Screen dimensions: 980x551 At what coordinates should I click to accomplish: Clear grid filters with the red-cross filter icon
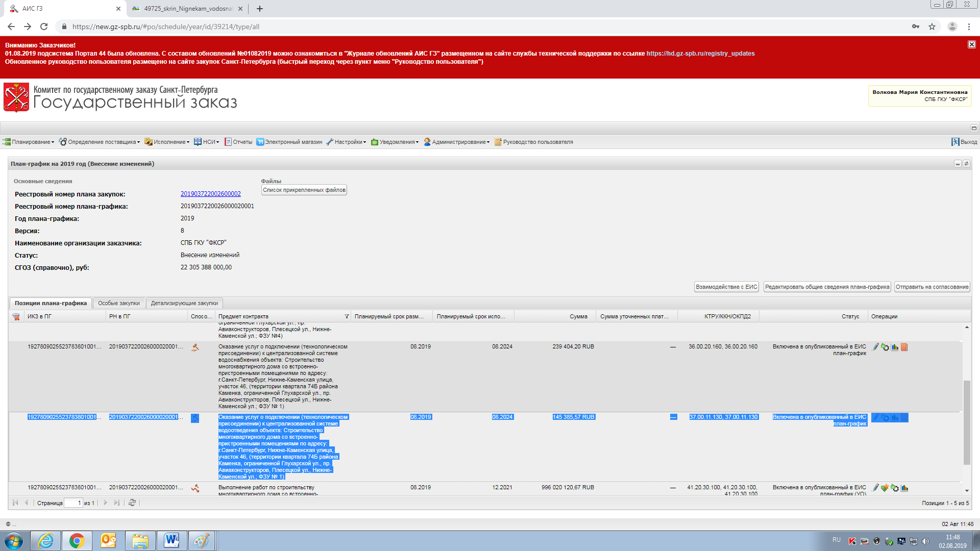[x=16, y=316]
